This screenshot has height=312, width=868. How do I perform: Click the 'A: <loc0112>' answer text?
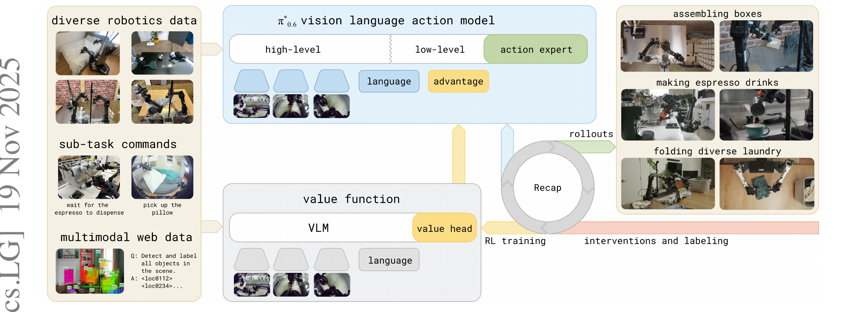pos(157,282)
